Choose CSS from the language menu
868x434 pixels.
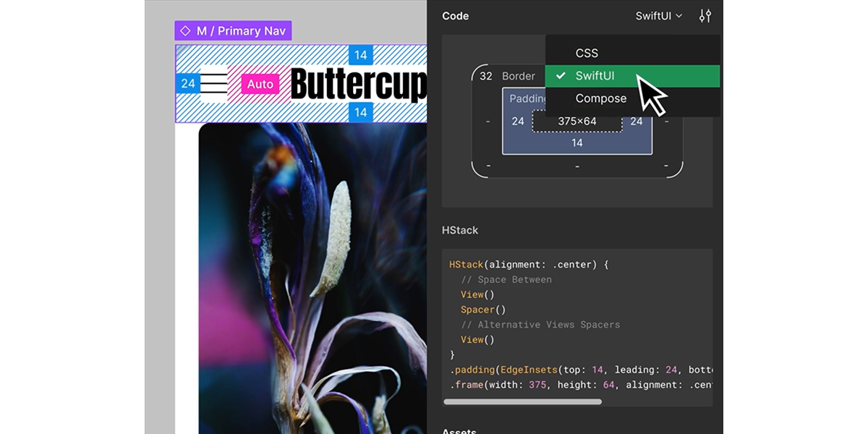click(587, 53)
